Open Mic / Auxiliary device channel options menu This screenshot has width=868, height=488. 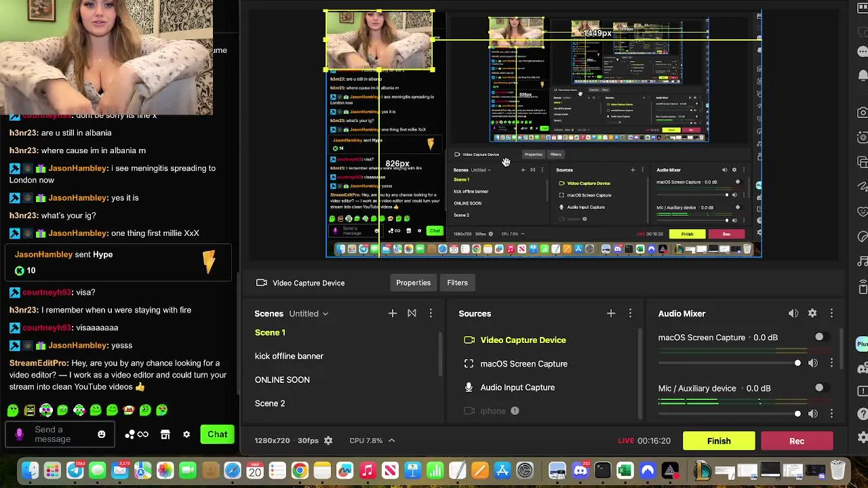coord(831,413)
